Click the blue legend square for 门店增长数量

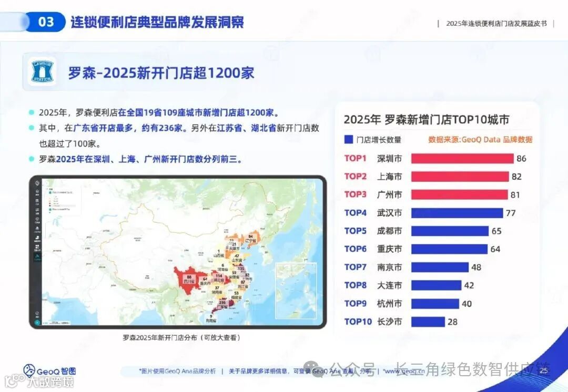[x=349, y=140]
